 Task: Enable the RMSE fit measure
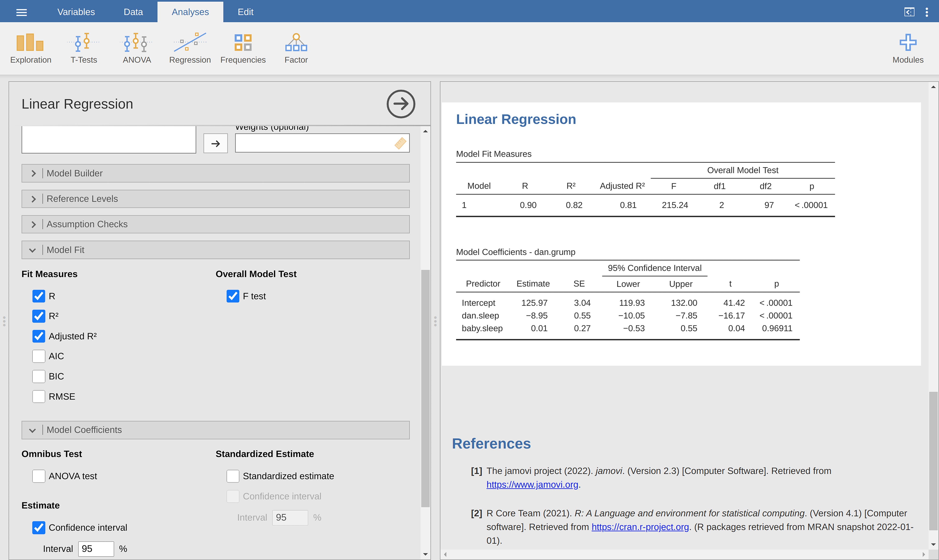[39, 397]
